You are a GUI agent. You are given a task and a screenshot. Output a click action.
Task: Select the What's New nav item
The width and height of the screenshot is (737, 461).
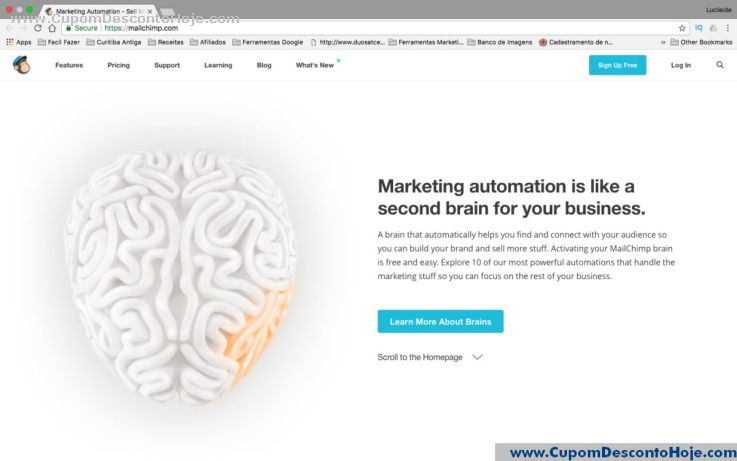(315, 65)
